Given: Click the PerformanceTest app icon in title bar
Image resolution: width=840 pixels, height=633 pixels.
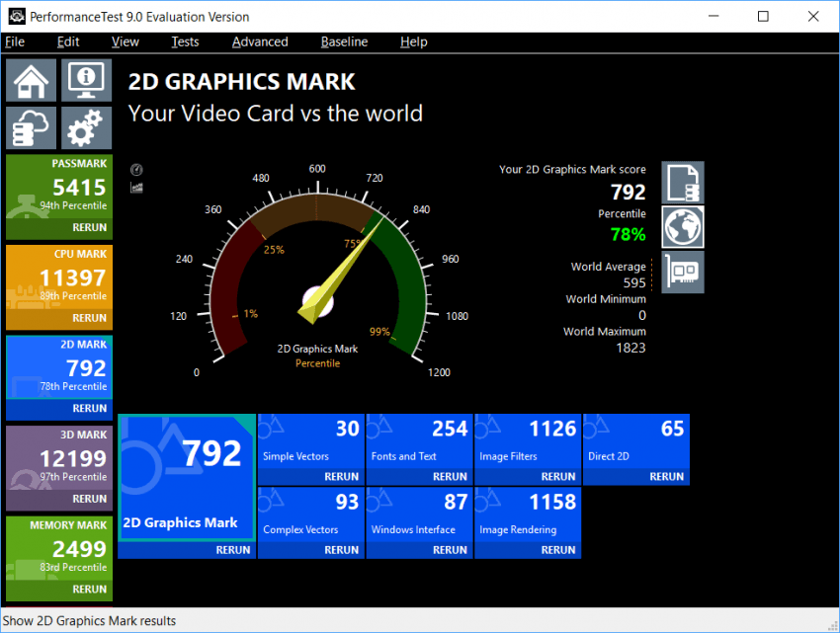Looking at the screenshot, I should click(x=17, y=17).
